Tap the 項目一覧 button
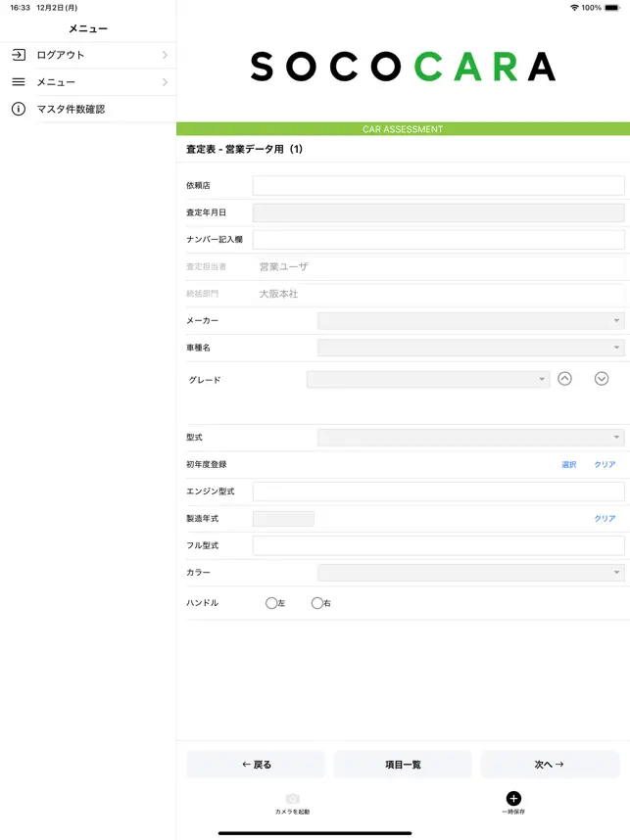630x840 pixels. [x=403, y=765]
